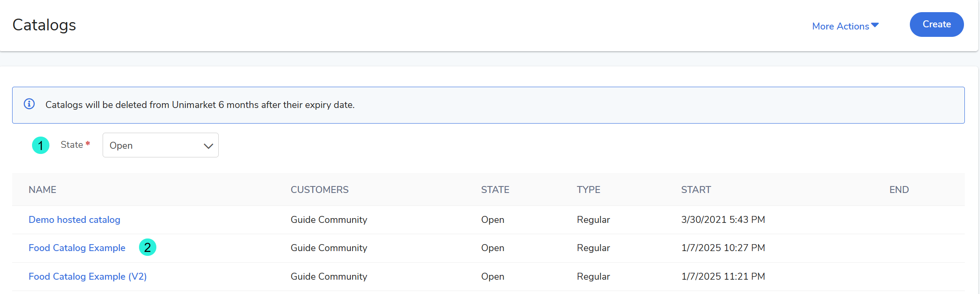Open Food Catalog Example (V2)
Image resolution: width=980 pixels, height=294 pixels.
[87, 276]
